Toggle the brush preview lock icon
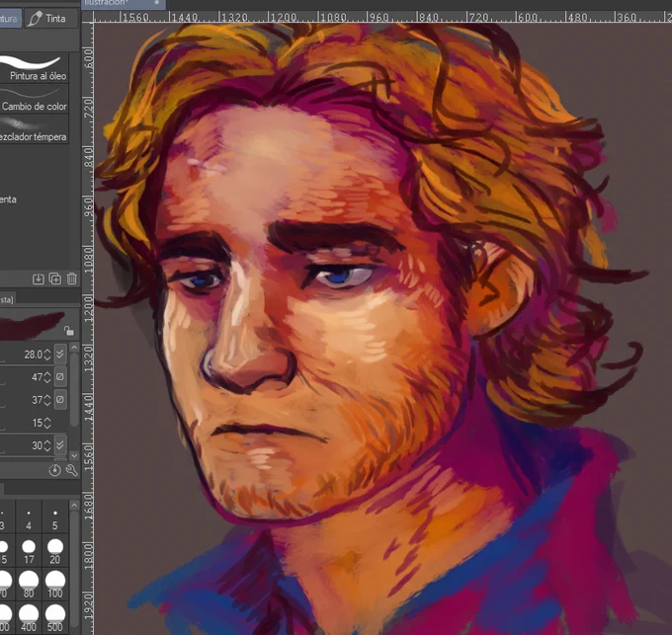Image resolution: width=672 pixels, height=635 pixels. click(68, 331)
